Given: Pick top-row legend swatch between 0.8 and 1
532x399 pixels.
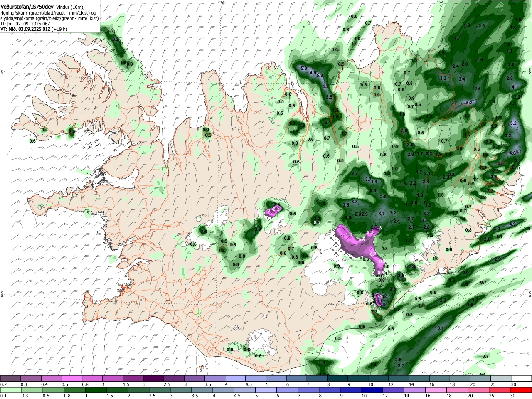Looking at the screenshot, I should tap(92, 378).
